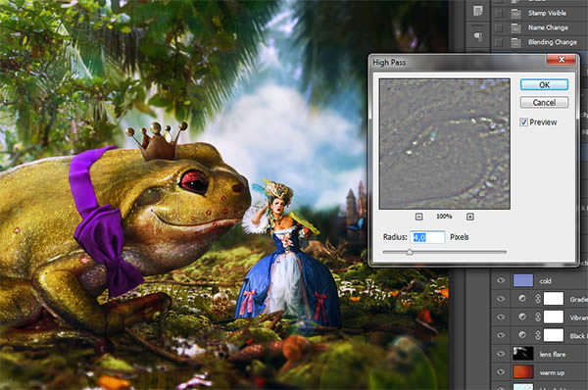Click the Gradient layer mask link icon

(538, 299)
